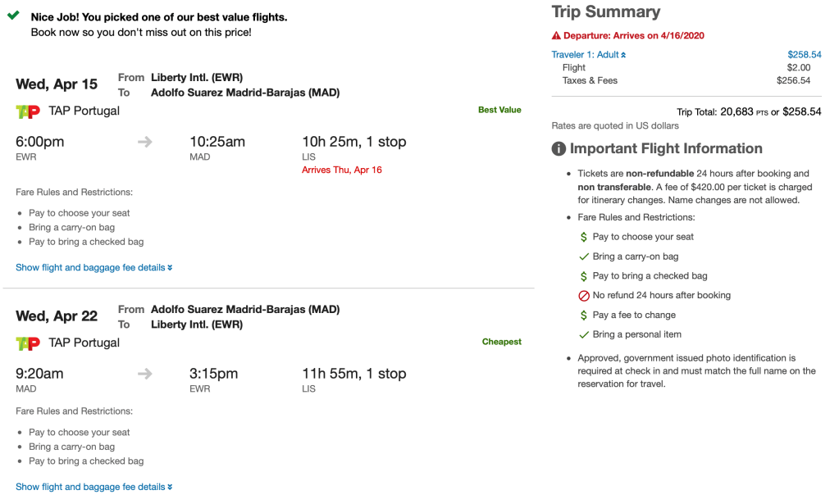839x504 pixels.
Task: Click the checkmark icon beside Bring a personal item
Action: pyautogui.click(x=584, y=334)
